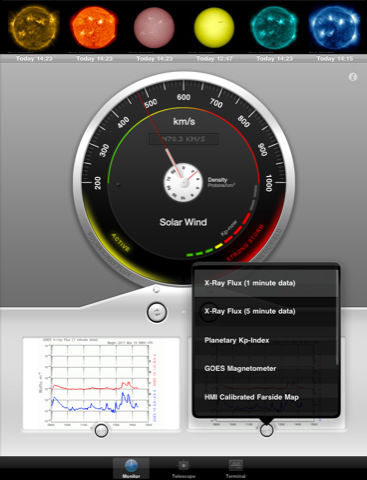
Task: Open the teal sun image thumbnail
Action: (274, 28)
